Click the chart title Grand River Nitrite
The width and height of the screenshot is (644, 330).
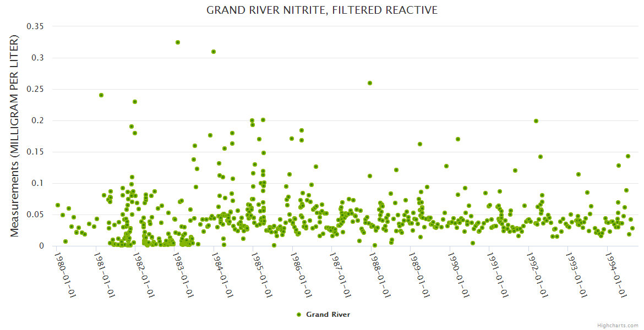coord(322,10)
